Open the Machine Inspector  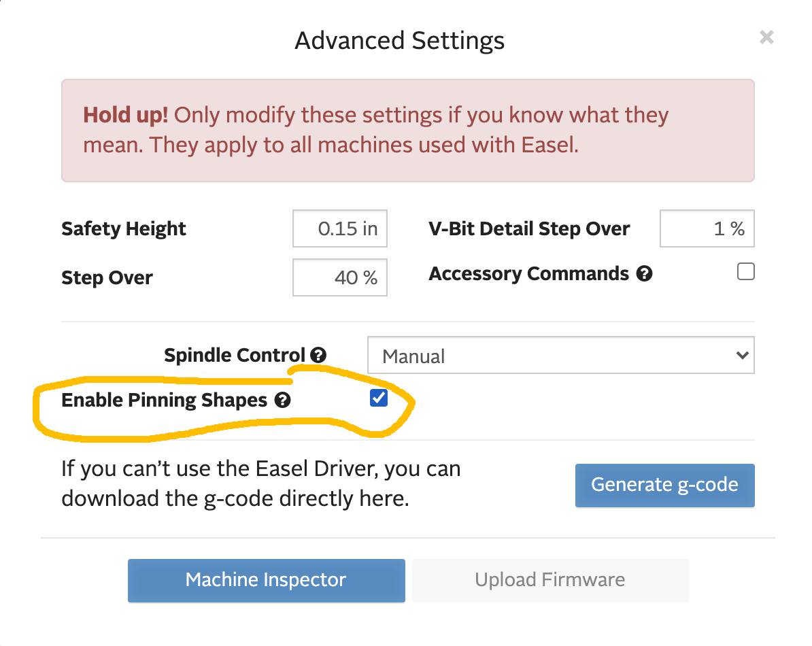click(x=266, y=580)
